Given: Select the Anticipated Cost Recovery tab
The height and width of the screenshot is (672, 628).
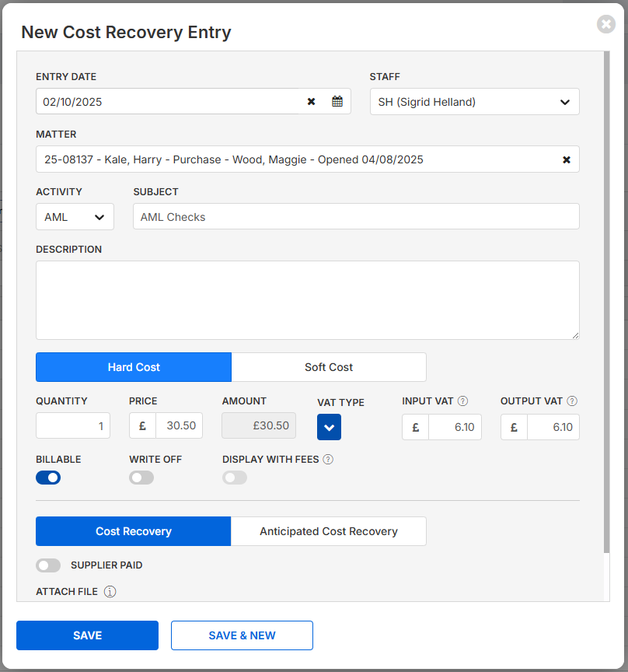Looking at the screenshot, I should click(328, 531).
